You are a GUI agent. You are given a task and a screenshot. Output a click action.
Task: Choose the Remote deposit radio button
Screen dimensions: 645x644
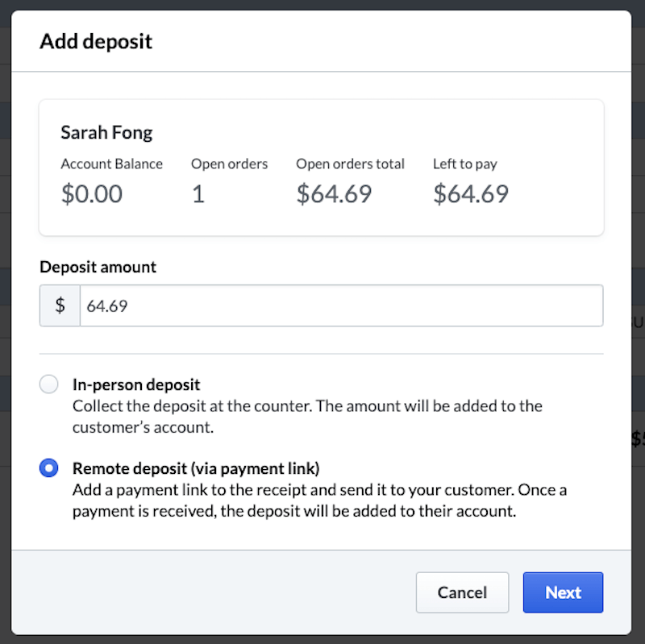(x=49, y=467)
